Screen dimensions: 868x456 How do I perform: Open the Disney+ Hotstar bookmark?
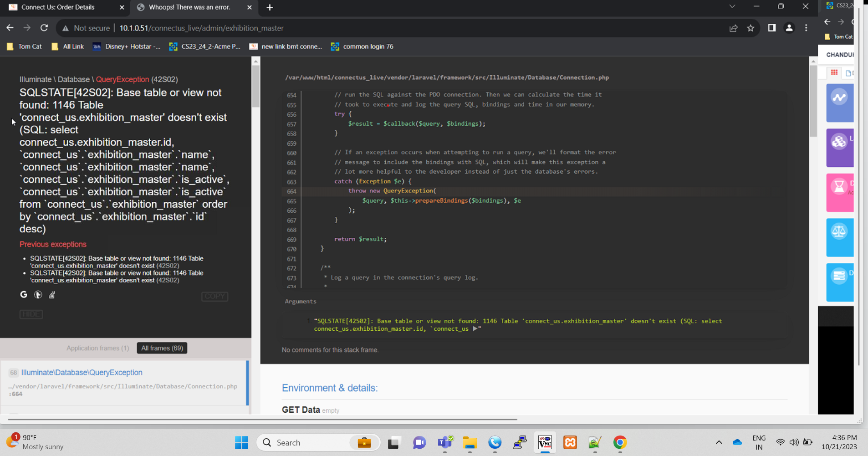click(127, 46)
